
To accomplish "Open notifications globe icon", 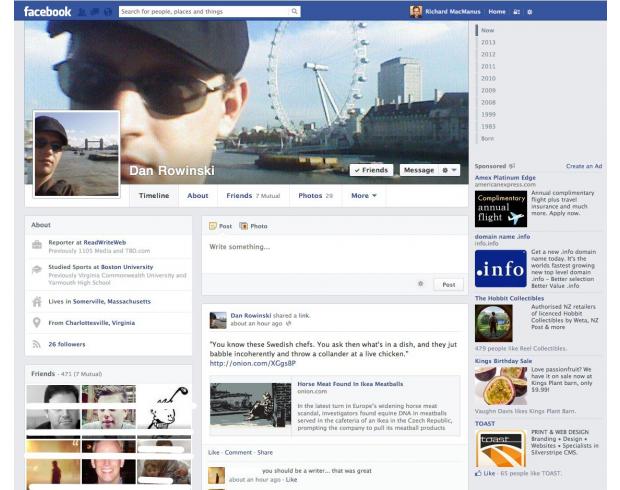I will click(x=108, y=12).
